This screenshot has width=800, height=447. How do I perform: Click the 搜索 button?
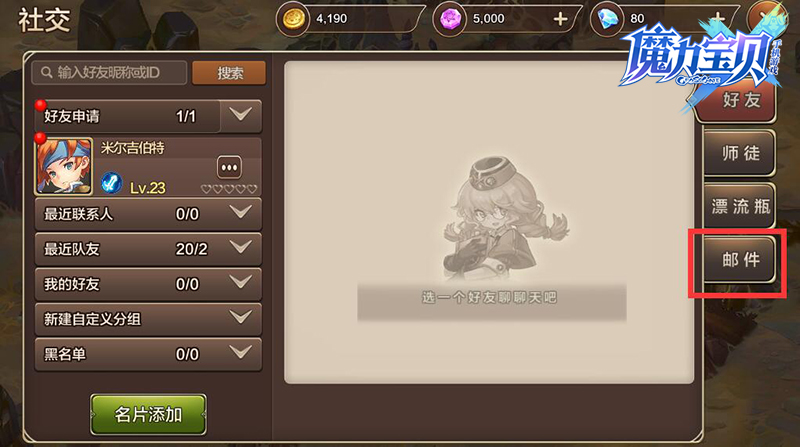pos(229,73)
